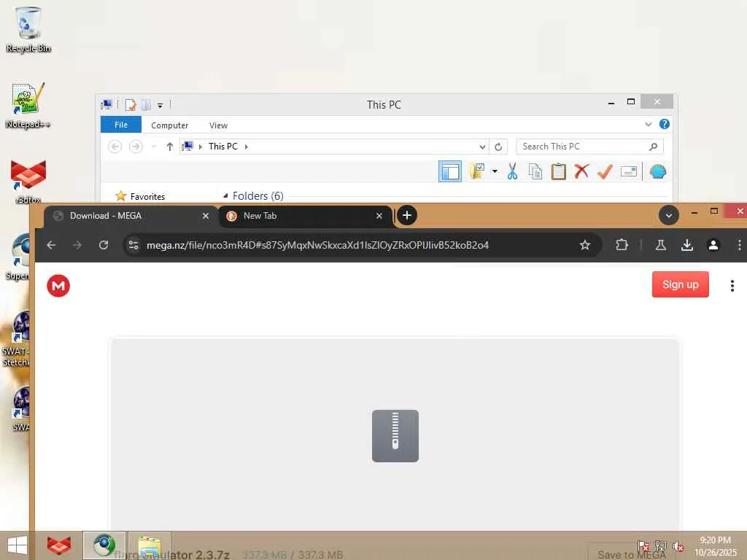Click the Sign up button on MEGA
The image size is (747, 560).
click(x=681, y=284)
